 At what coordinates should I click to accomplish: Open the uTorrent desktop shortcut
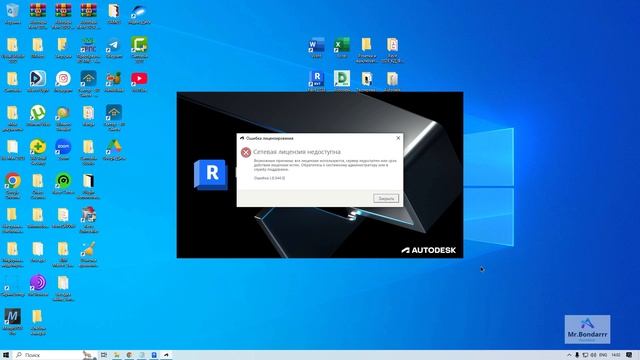pyautogui.click(x=38, y=116)
